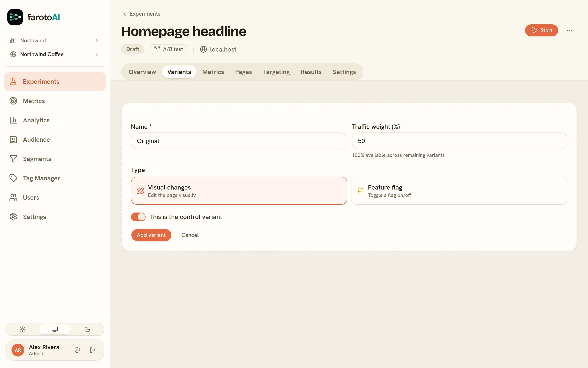This screenshot has width=588, height=368.
Task: Open the three-dots more options menu
Action: point(570,30)
